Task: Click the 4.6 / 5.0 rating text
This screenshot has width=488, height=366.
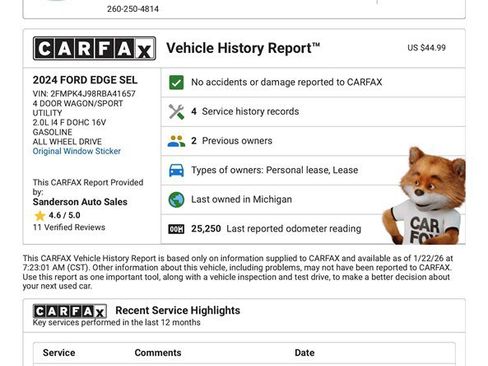Action: (x=64, y=215)
